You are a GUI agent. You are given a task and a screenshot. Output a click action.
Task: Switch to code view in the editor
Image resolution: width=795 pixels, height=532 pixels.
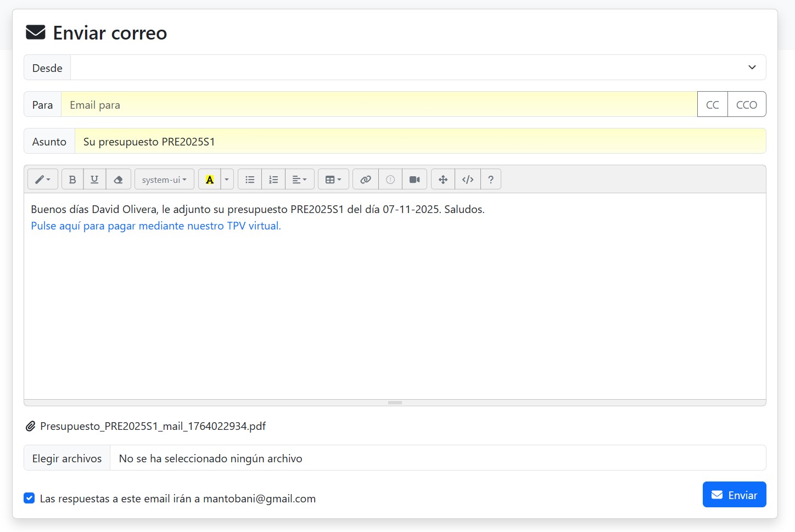[468, 180]
